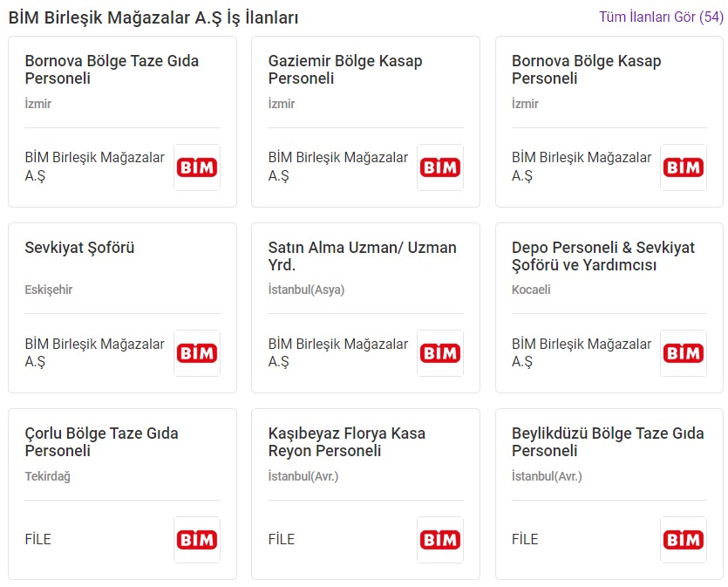Click BIM logo on Beylikdüzü Taze Gıda card
The image size is (728, 587).
[x=684, y=540]
